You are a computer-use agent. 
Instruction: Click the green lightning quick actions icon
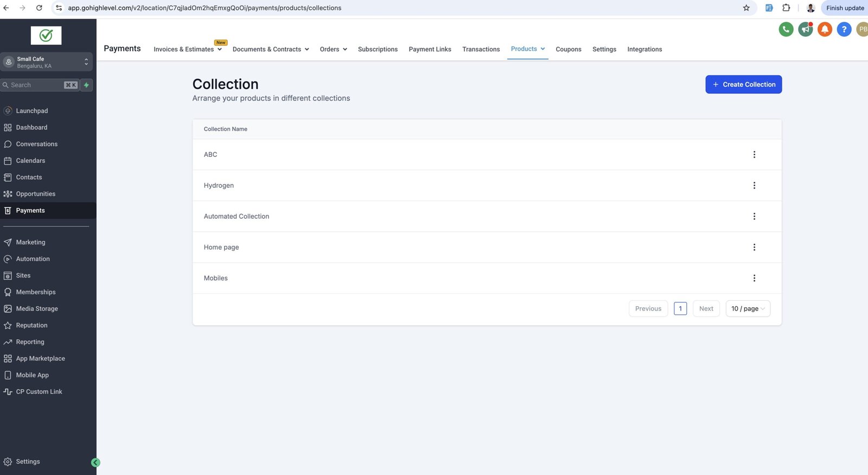86,85
